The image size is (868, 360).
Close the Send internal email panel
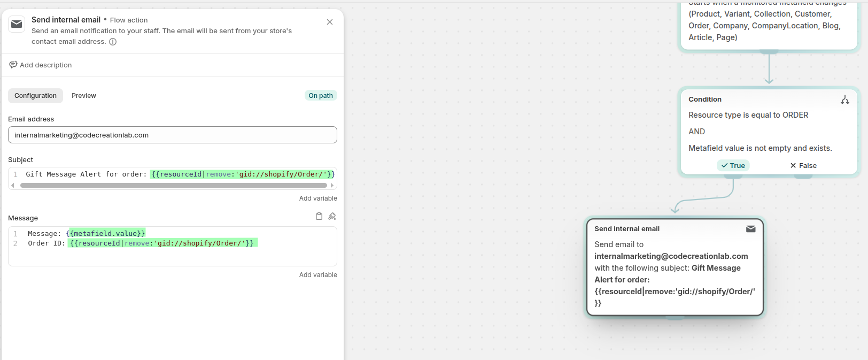click(x=330, y=22)
